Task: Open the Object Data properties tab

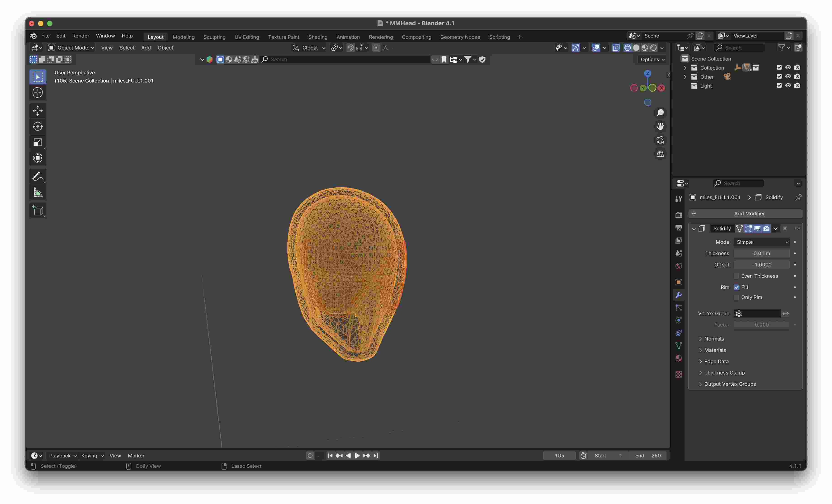Action: [679, 346]
